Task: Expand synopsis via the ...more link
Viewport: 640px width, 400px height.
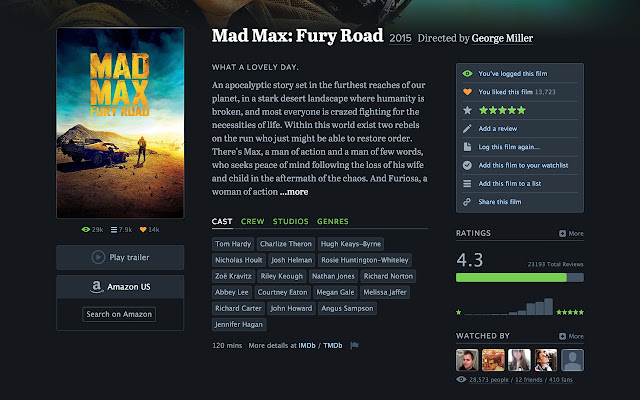Action: click(x=294, y=192)
